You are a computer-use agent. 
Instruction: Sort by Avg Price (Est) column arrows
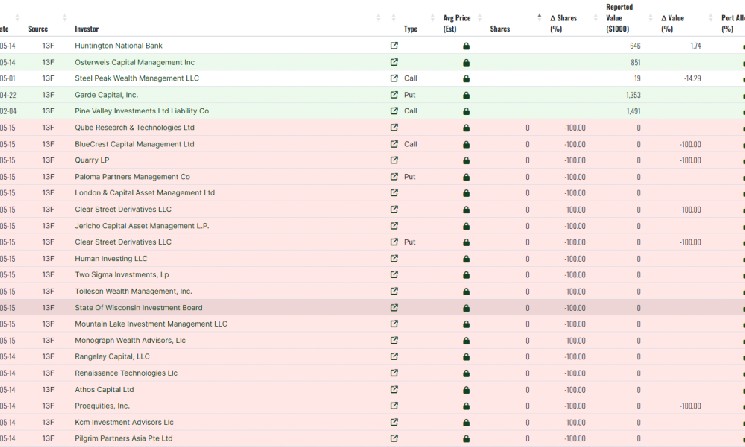pos(480,18)
